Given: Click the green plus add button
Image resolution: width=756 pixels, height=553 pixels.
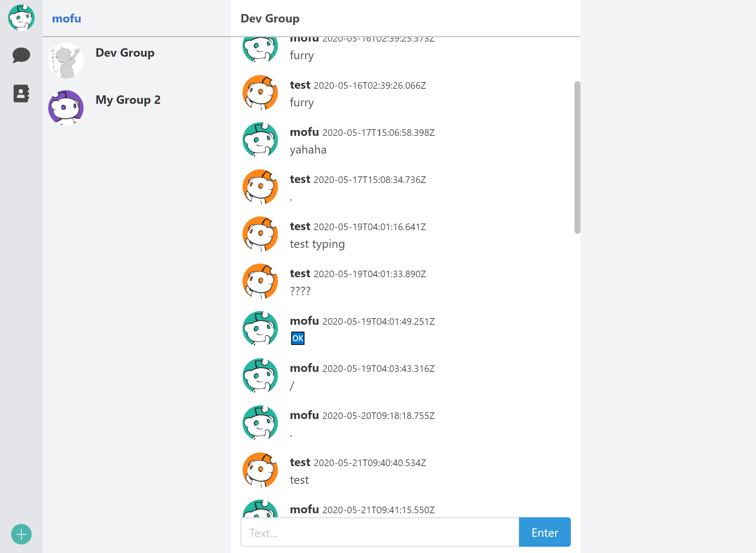Looking at the screenshot, I should tap(21, 534).
